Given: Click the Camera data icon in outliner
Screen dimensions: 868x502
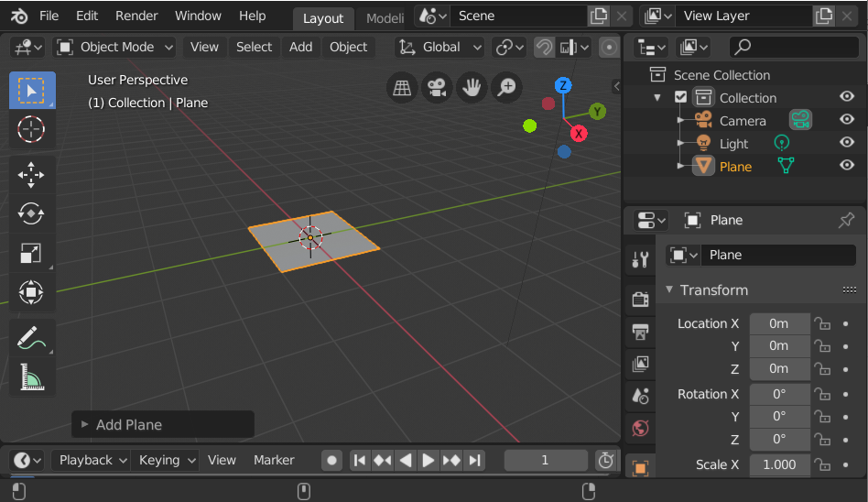Looking at the screenshot, I should pos(800,120).
